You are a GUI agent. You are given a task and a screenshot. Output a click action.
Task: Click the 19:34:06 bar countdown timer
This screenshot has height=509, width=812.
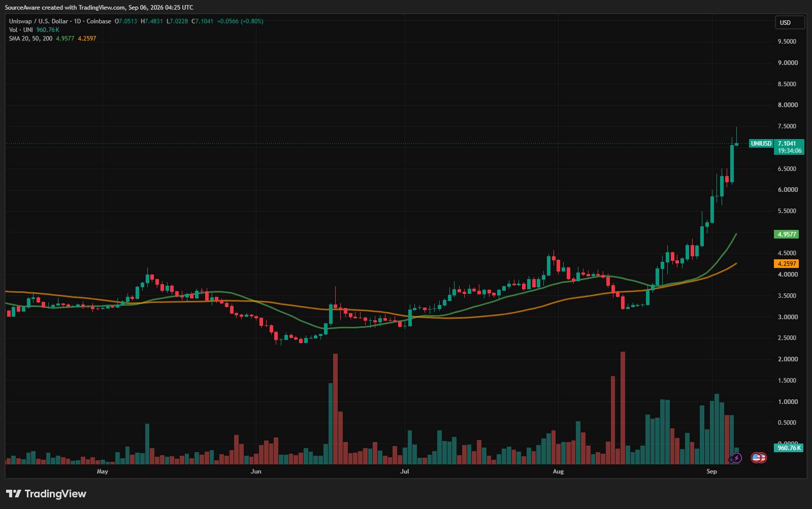(x=789, y=151)
